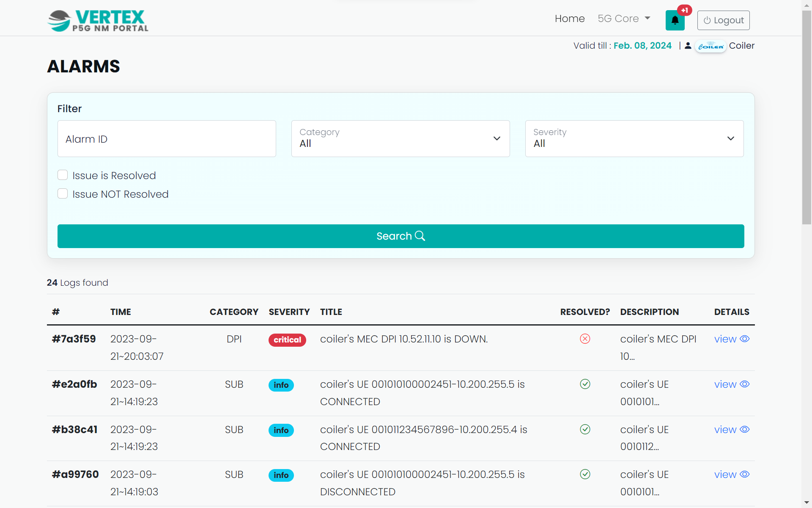
Task: Click the resolved checkmark icon for alarm #e2a0fb
Action: point(585,384)
